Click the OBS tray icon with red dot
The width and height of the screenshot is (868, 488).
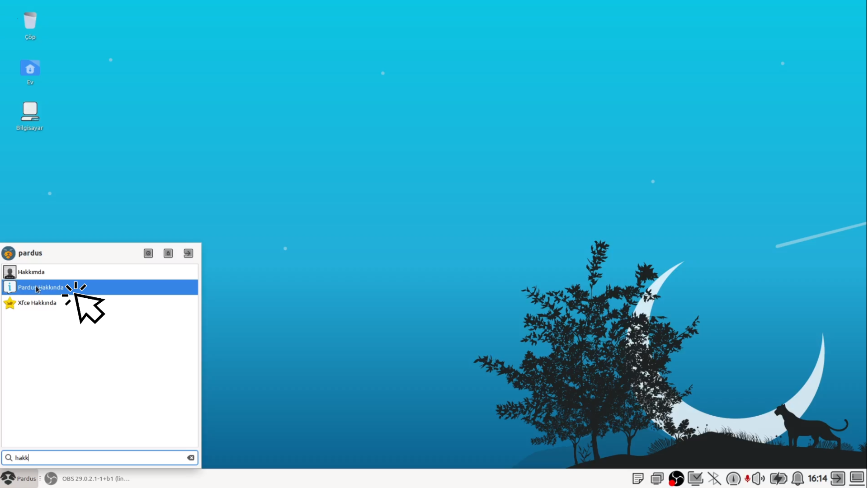676,479
